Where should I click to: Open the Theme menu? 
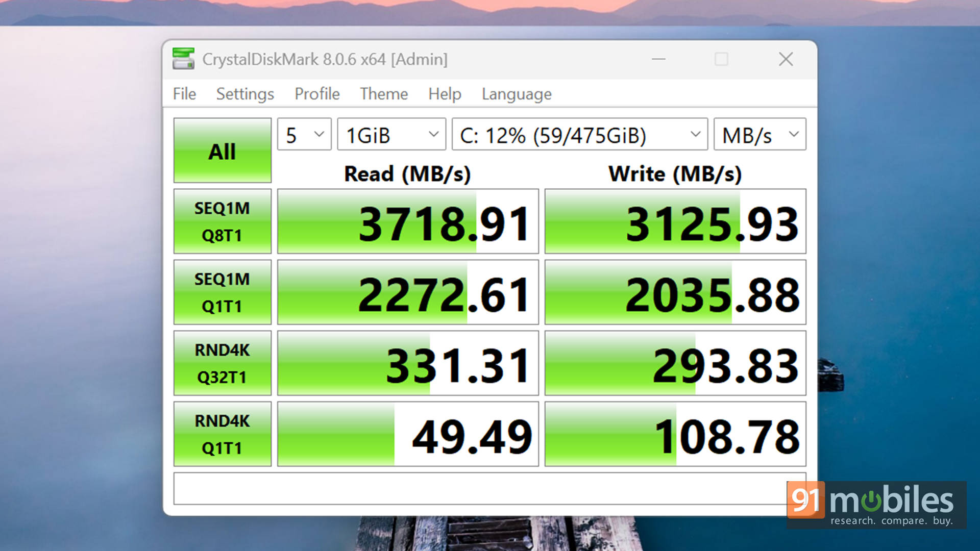[x=384, y=94]
